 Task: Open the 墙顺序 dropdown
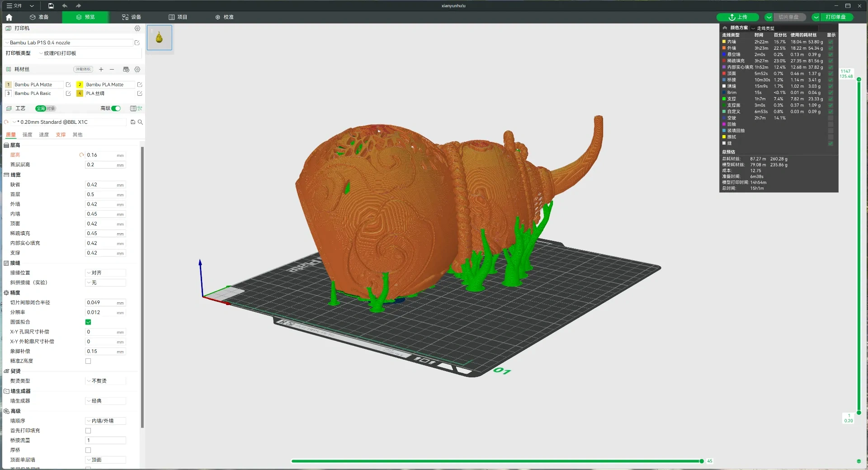pos(105,421)
